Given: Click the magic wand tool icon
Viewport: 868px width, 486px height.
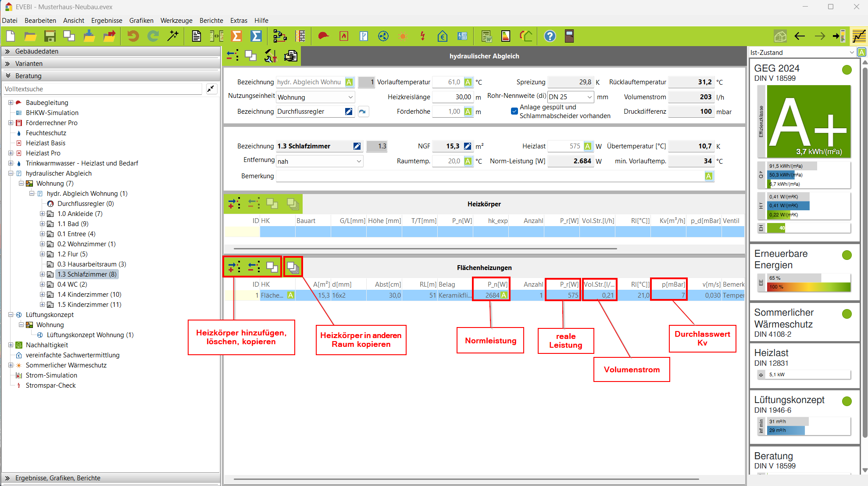Looking at the screenshot, I should (173, 36).
